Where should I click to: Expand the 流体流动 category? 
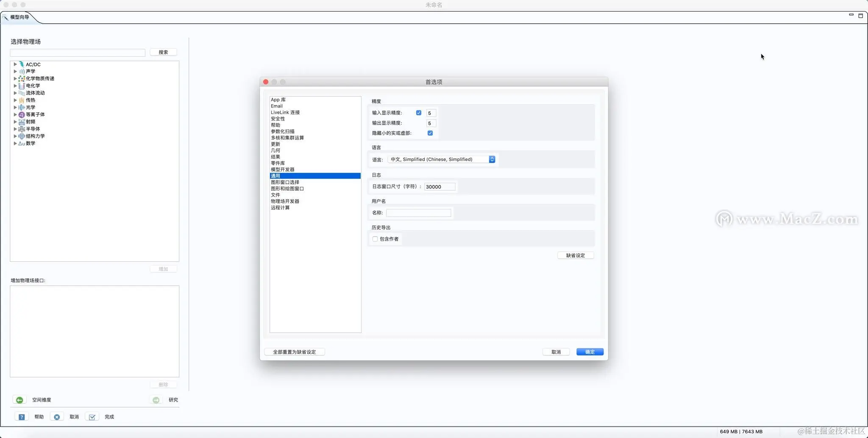point(15,93)
